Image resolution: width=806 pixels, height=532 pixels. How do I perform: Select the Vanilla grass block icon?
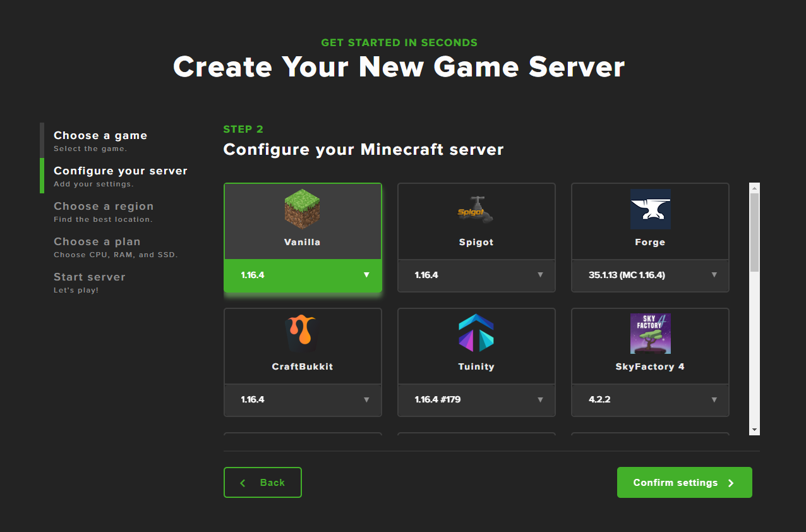303,209
